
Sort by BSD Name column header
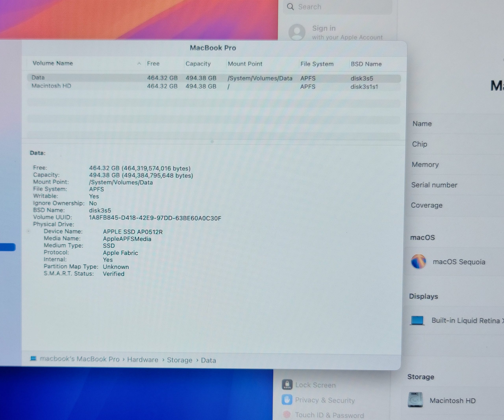point(366,64)
